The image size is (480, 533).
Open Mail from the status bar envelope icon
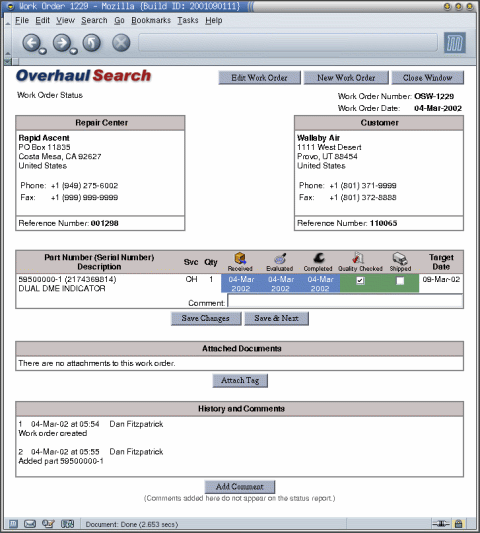pos(30,524)
